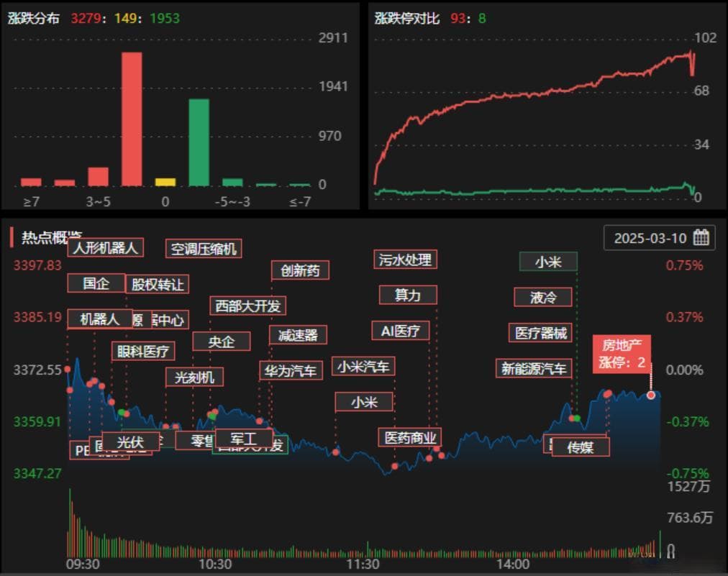
Task: Click the yellow 149 flat count
Action: [125, 18]
